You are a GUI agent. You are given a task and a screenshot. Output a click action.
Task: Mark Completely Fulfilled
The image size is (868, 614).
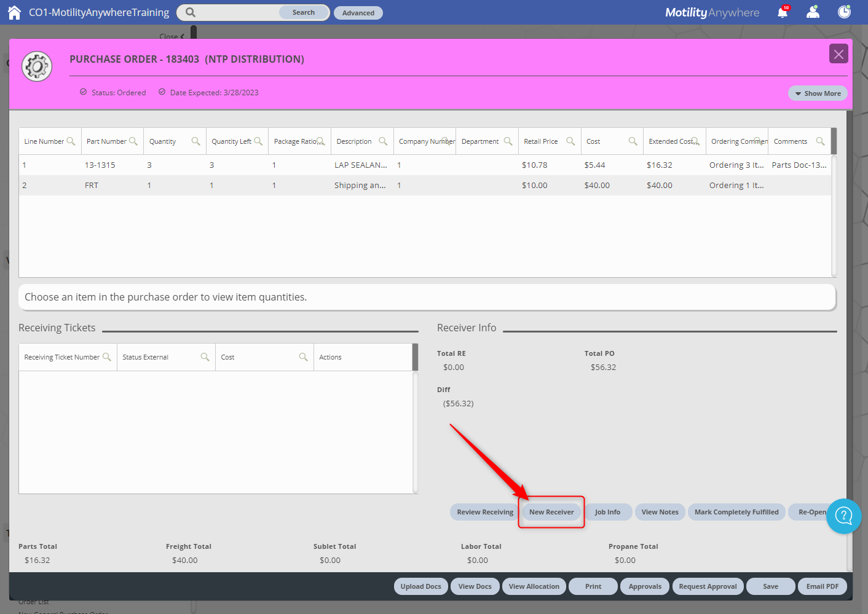[736, 512]
